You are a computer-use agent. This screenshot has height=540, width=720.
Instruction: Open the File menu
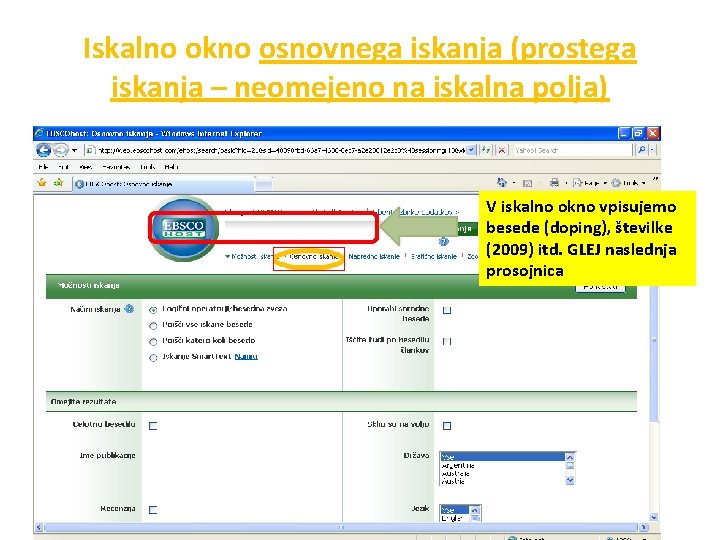tap(44, 167)
